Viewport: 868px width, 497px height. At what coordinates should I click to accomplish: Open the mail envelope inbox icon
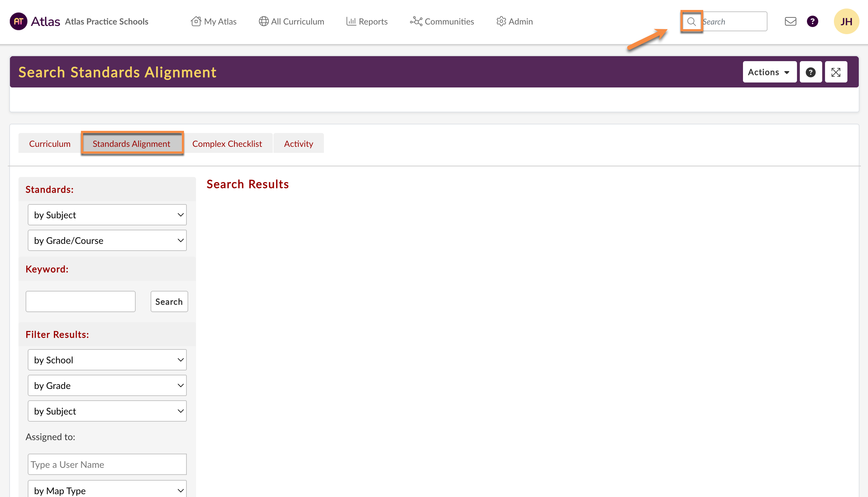tap(790, 22)
